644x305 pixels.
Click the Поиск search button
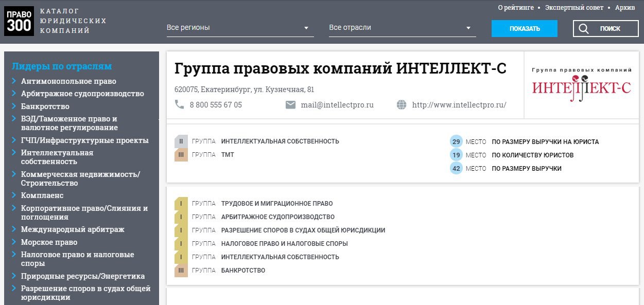[605, 29]
